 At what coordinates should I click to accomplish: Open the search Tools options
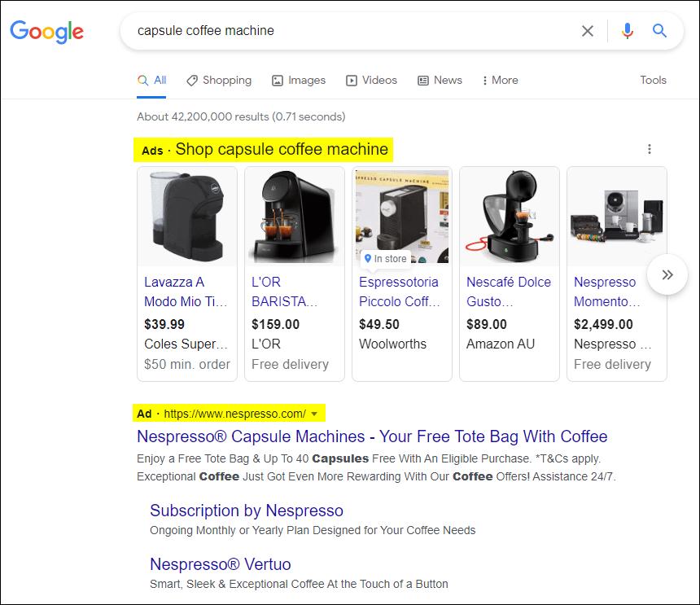pos(653,81)
